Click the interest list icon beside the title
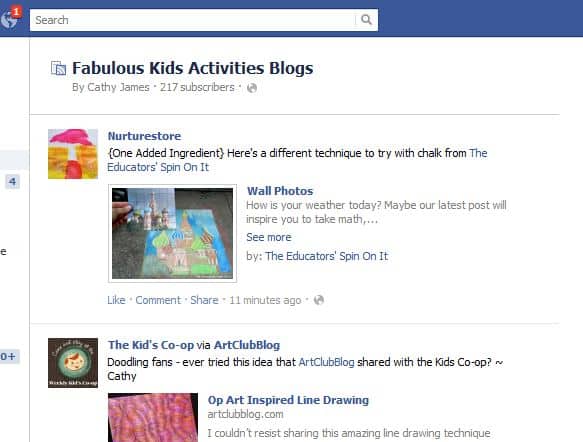The image size is (583, 442). coord(58,68)
